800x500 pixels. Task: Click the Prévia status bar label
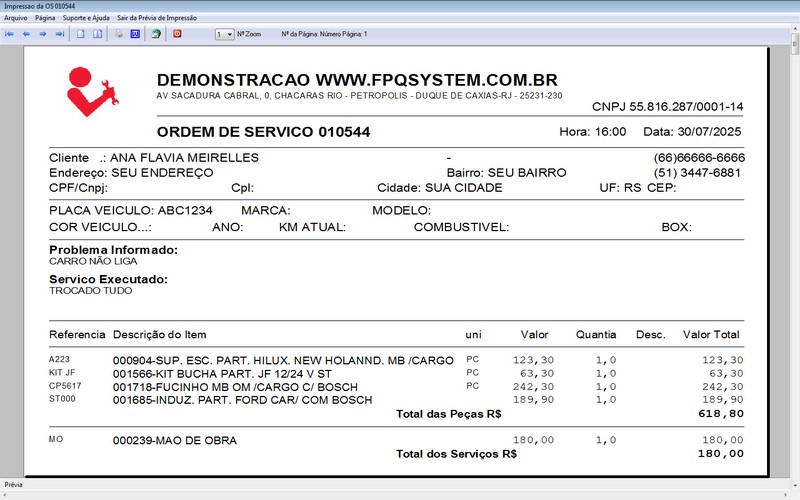click(13, 485)
